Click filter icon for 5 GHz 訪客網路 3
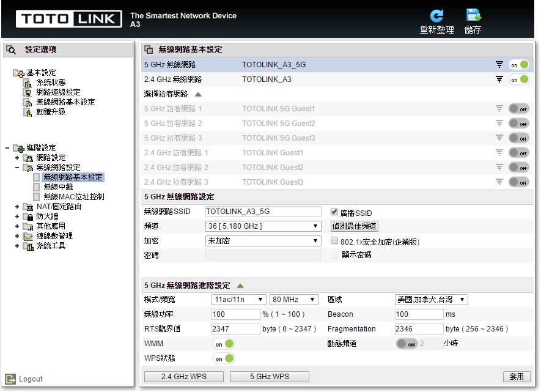The image size is (541, 392). click(x=499, y=138)
